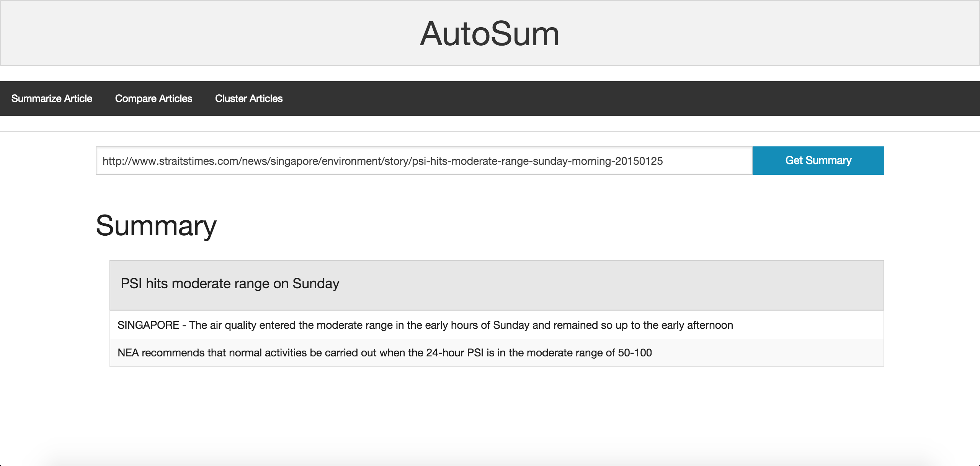Screen dimensions: 980x466
Task: Open the Cluster Articles menu item
Action: coord(249,98)
